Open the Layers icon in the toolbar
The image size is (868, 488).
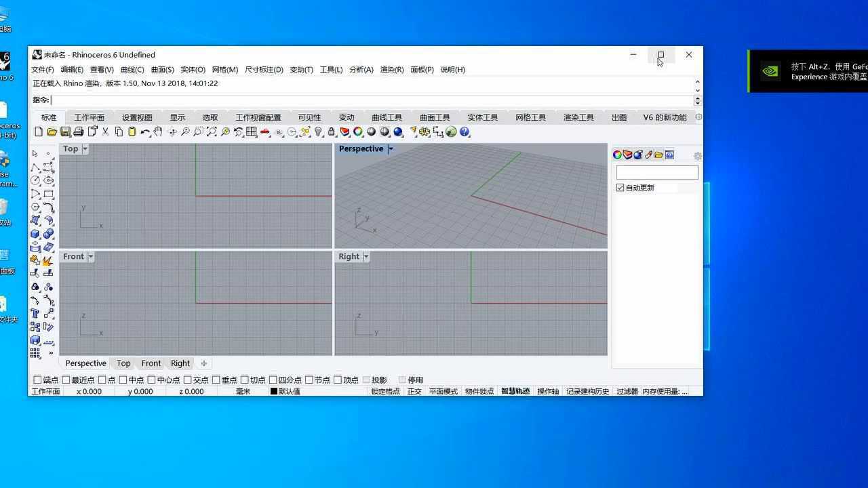coord(345,131)
